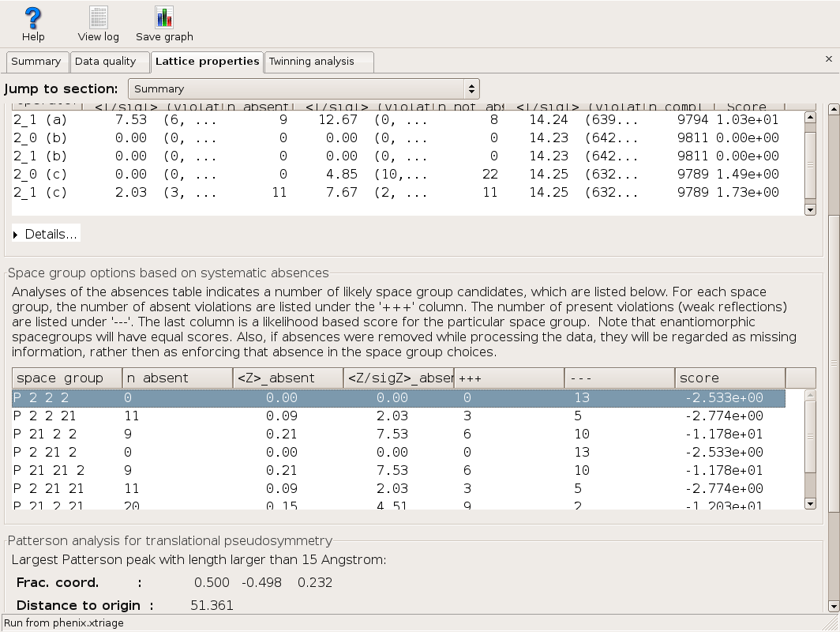Expand the Details disclosure triangle

point(16,235)
